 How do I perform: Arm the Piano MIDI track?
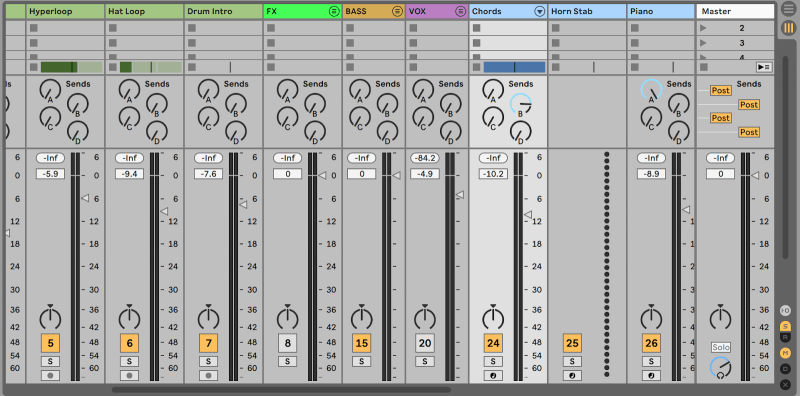tap(652, 376)
